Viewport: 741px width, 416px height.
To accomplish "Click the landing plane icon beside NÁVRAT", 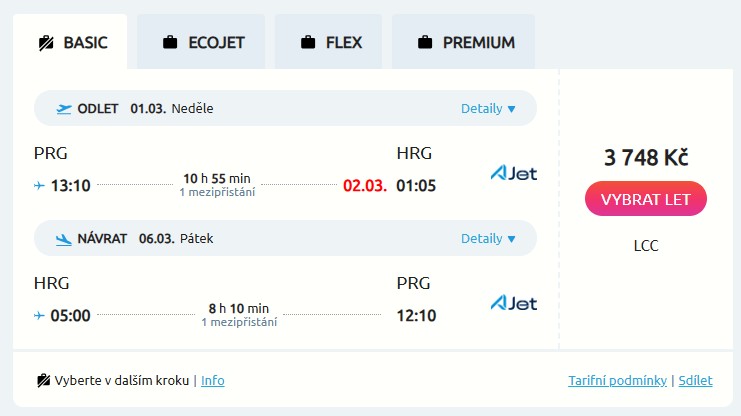I will 64,239.
